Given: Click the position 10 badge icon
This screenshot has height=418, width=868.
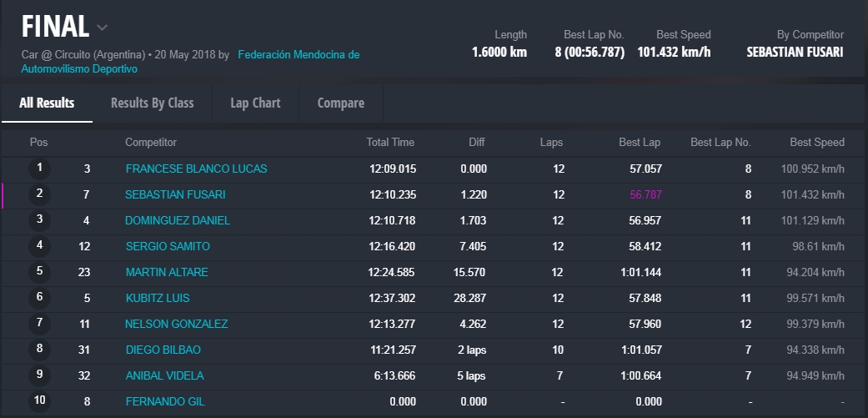Looking at the screenshot, I should click(x=39, y=401).
